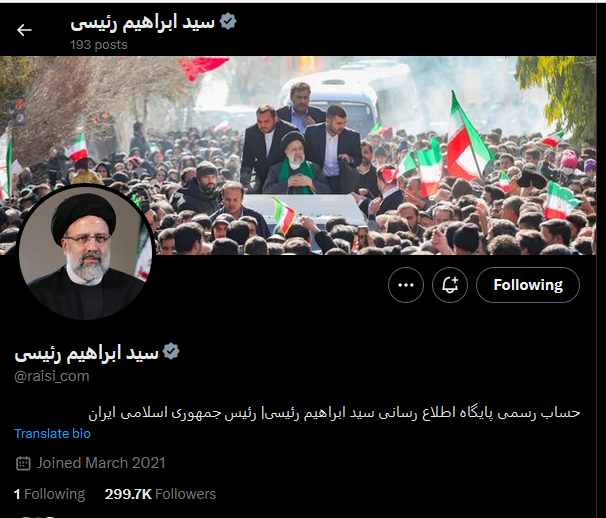The width and height of the screenshot is (606, 518).
Task: Click the 299.7K follower count number
Action: [128, 494]
